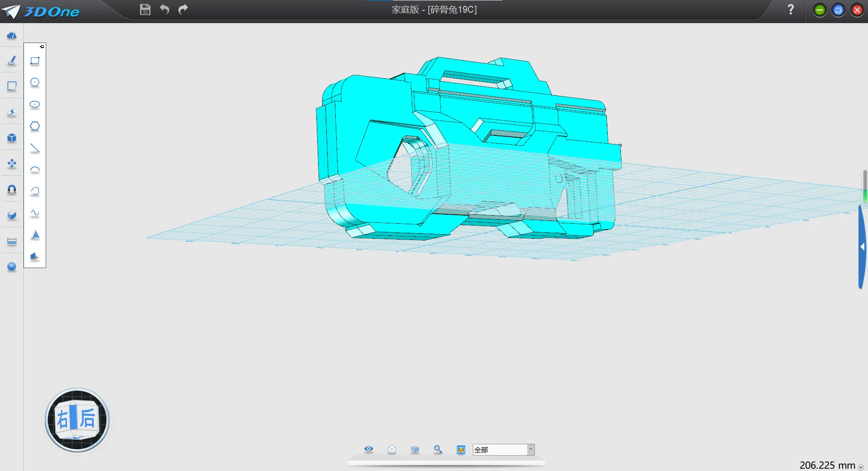Pin the sketch tools flyout panel

point(42,47)
